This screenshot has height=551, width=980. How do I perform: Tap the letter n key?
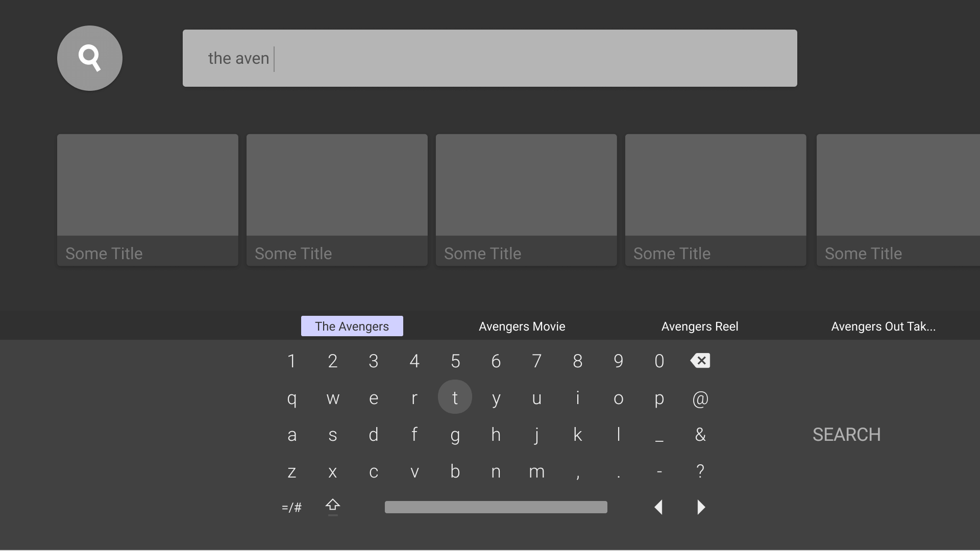click(x=496, y=472)
